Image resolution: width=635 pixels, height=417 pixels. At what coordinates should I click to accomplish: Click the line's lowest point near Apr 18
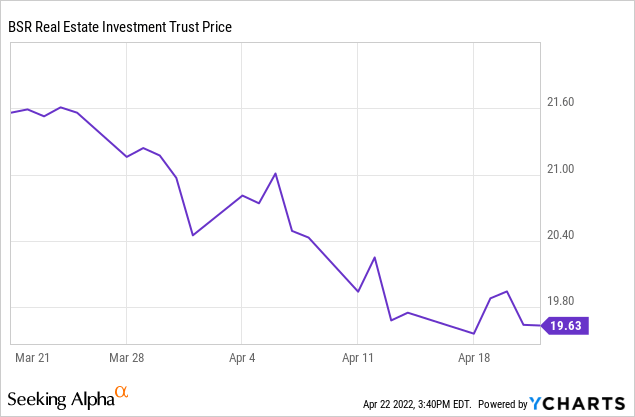coord(473,334)
